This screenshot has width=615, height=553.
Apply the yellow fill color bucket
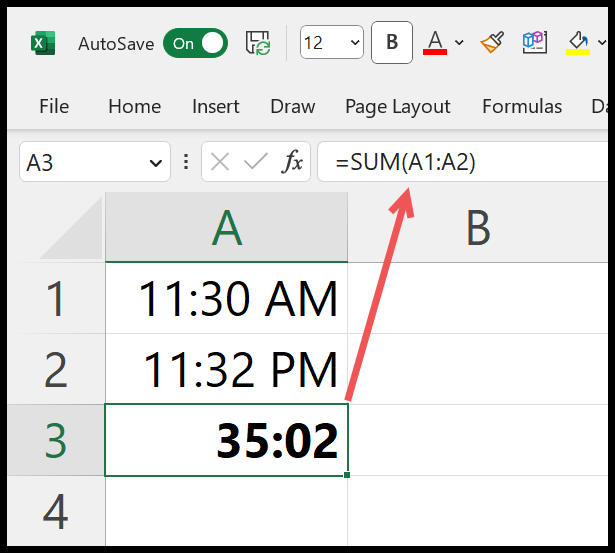click(x=578, y=43)
